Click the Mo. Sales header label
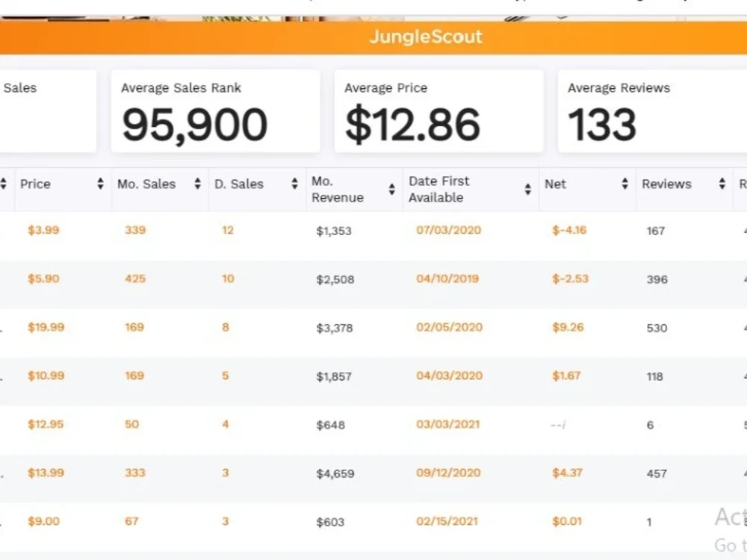747x560 pixels. click(146, 184)
